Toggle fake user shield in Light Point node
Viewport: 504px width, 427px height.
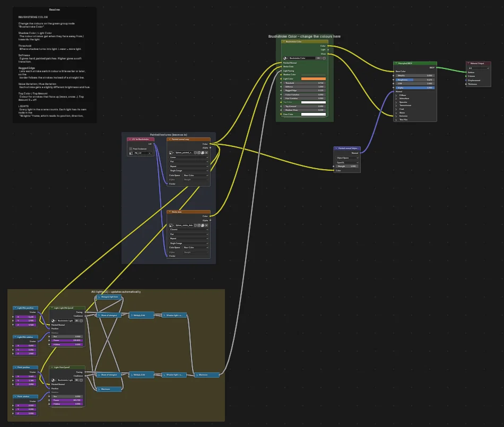tap(81, 380)
